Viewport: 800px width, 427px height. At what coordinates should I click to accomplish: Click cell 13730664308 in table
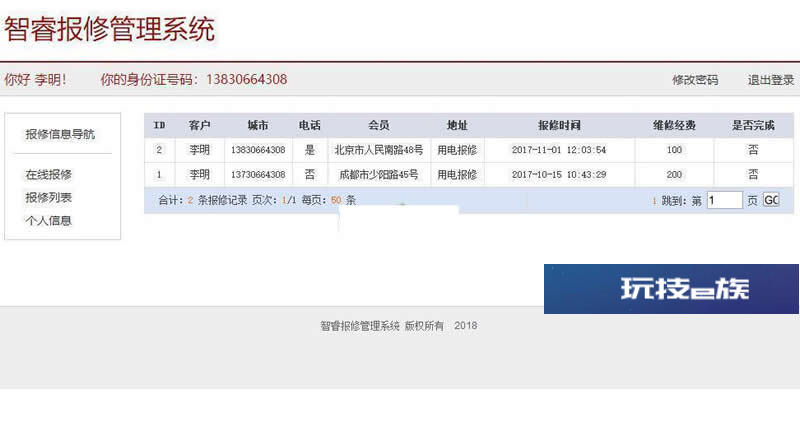pyautogui.click(x=258, y=174)
